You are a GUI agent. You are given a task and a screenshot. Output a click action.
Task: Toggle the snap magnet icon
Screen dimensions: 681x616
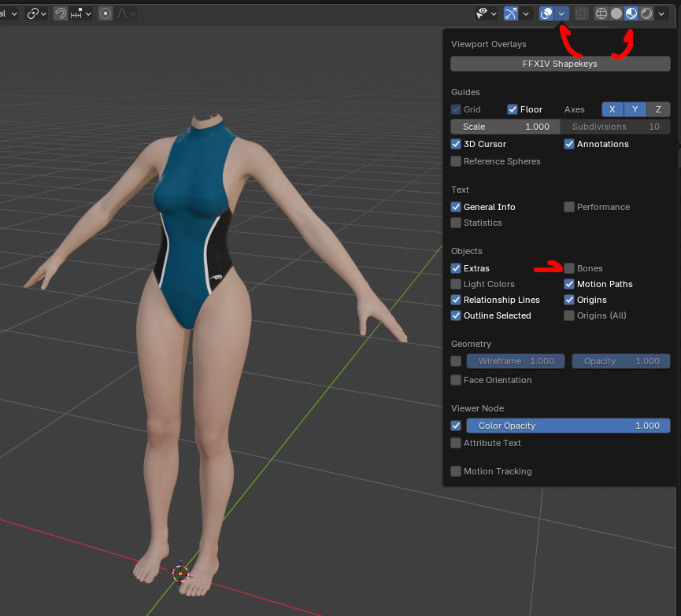click(61, 14)
